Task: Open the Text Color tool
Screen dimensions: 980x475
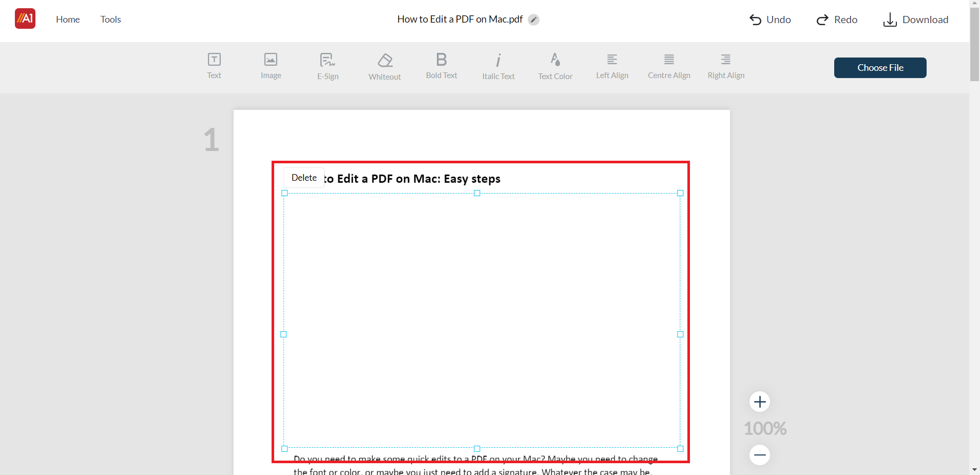Action: (555, 66)
